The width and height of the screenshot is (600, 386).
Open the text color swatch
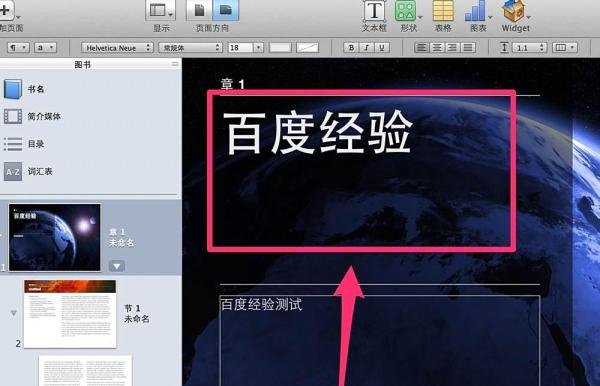(x=280, y=48)
